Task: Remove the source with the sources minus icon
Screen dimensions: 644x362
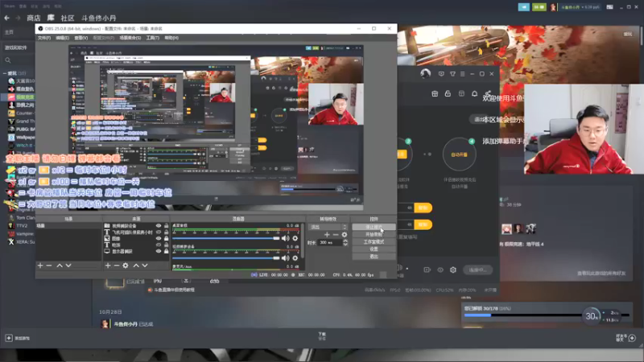Action: [117, 265]
